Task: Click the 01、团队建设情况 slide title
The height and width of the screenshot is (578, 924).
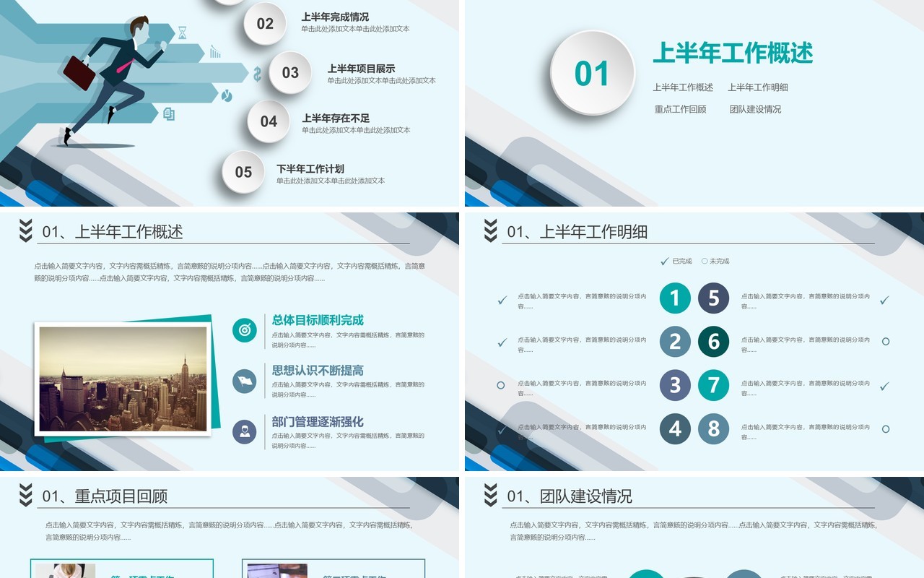Action: pyautogui.click(x=570, y=496)
